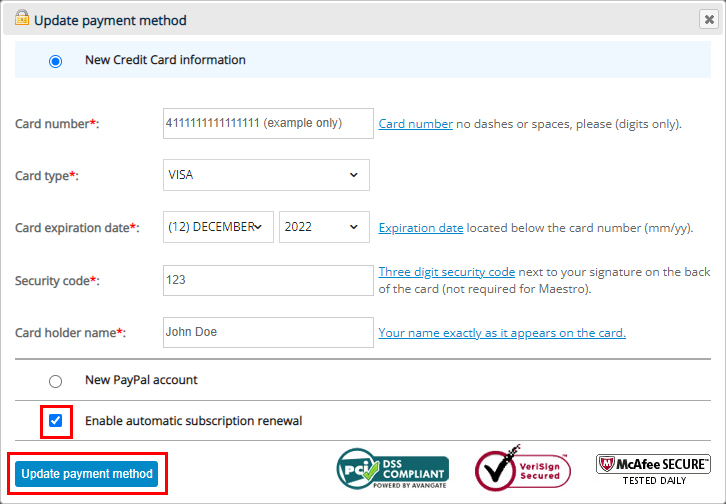Click the Card holder name field

click(267, 332)
